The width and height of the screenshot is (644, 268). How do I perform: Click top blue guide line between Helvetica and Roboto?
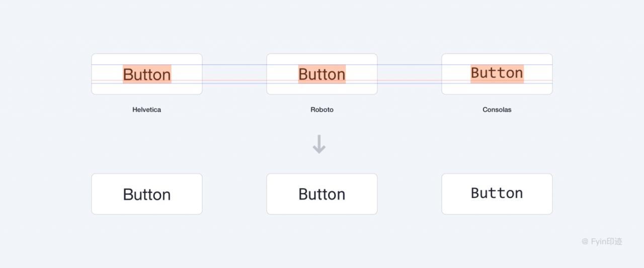pyautogui.click(x=234, y=65)
